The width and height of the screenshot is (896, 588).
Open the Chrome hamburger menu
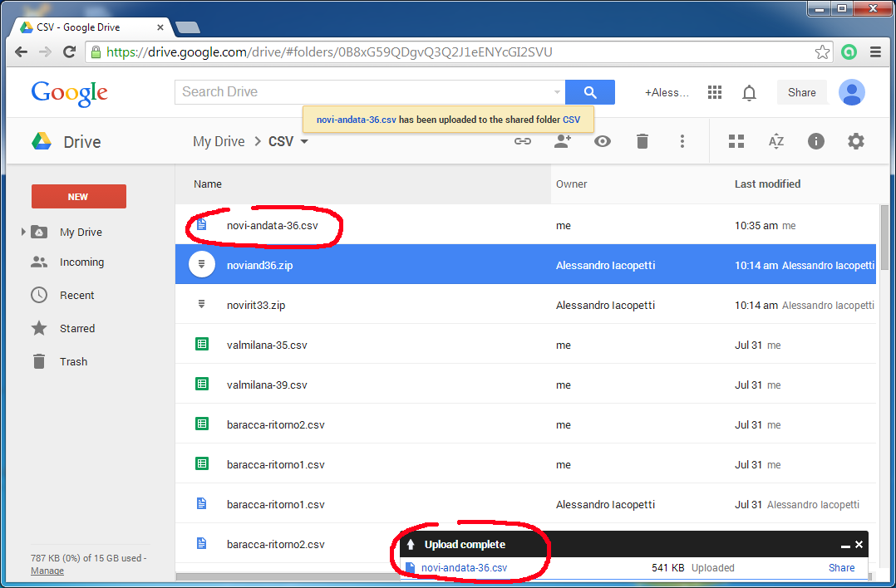875,52
